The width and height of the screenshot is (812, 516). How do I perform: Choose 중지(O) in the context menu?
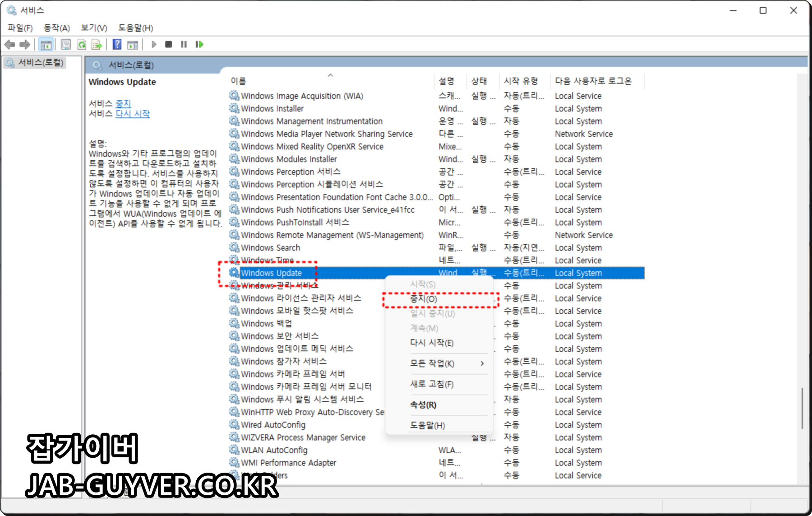click(x=440, y=299)
